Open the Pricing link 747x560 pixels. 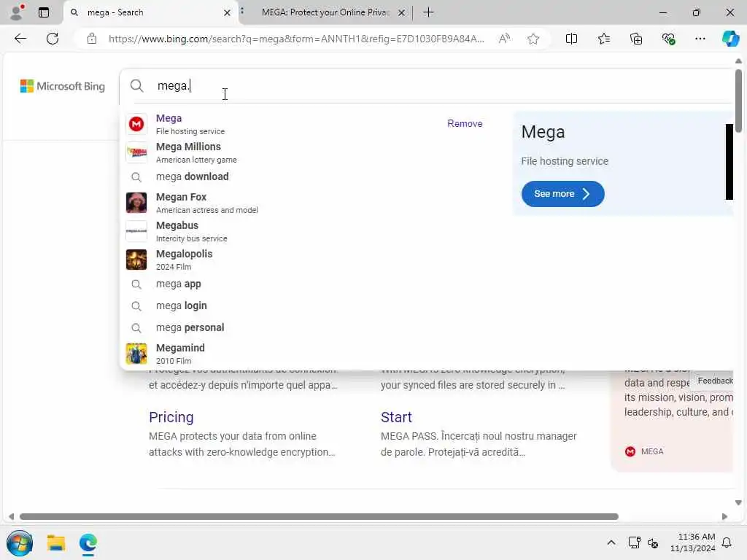tap(171, 417)
